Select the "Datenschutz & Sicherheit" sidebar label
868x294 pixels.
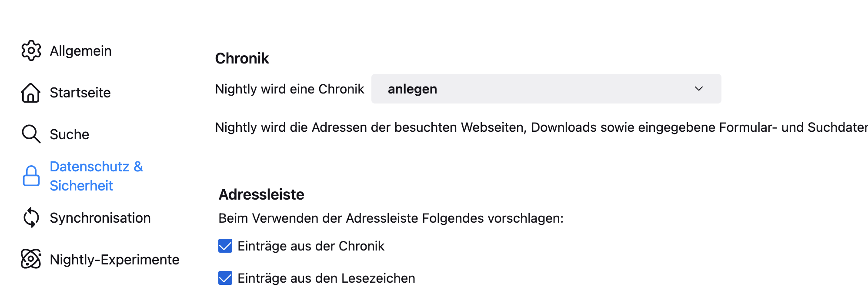click(x=96, y=176)
